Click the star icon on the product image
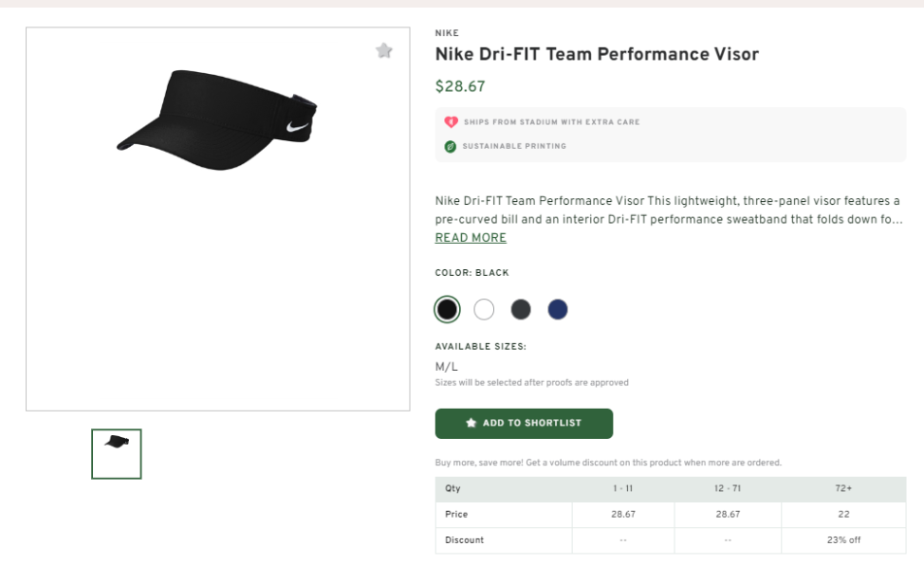 tap(384, 50)
